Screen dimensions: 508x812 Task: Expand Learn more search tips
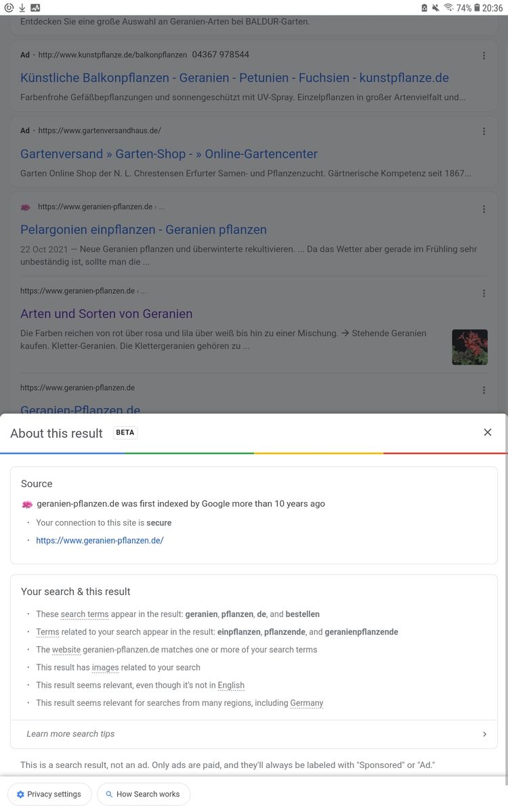[x=254, y=734]
